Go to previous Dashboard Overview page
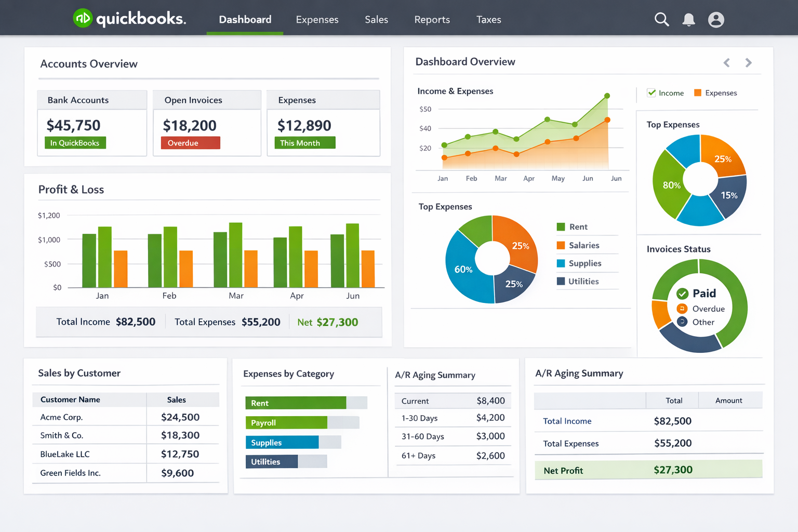This screenshot has height=532, width=798. 727,63
